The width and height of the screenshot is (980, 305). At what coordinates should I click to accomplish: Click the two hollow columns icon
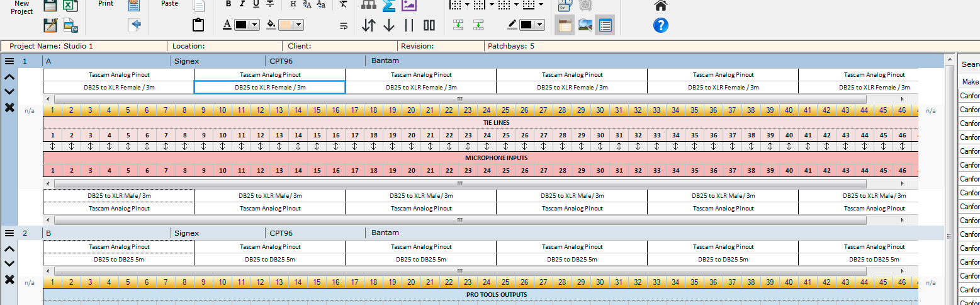click(x=429, y=25)
